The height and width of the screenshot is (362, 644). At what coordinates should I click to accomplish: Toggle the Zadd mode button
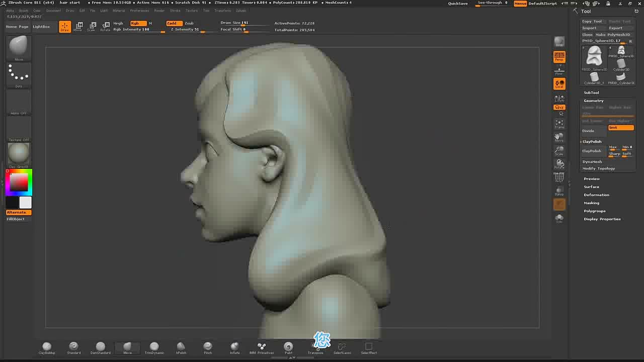click(172, 23)
